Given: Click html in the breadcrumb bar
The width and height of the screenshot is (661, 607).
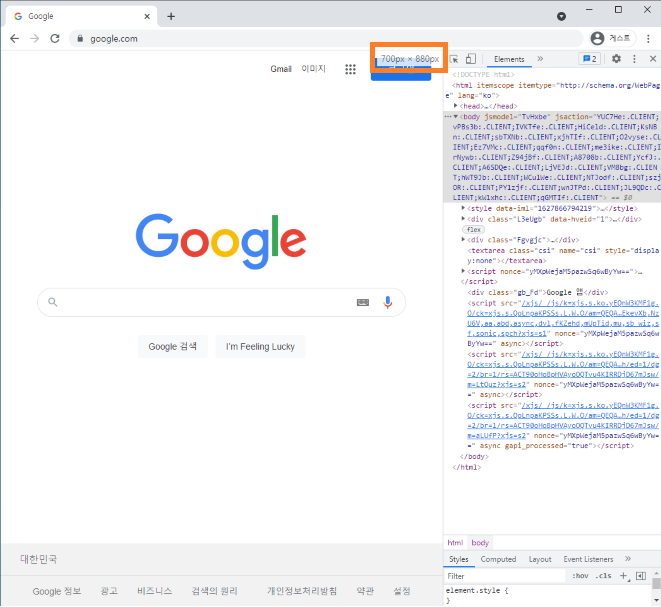Looking at the screenshot, I should (455, 543).
